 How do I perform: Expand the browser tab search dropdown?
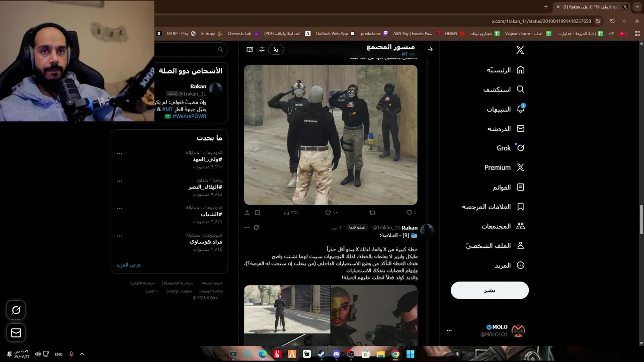[636, 7]
